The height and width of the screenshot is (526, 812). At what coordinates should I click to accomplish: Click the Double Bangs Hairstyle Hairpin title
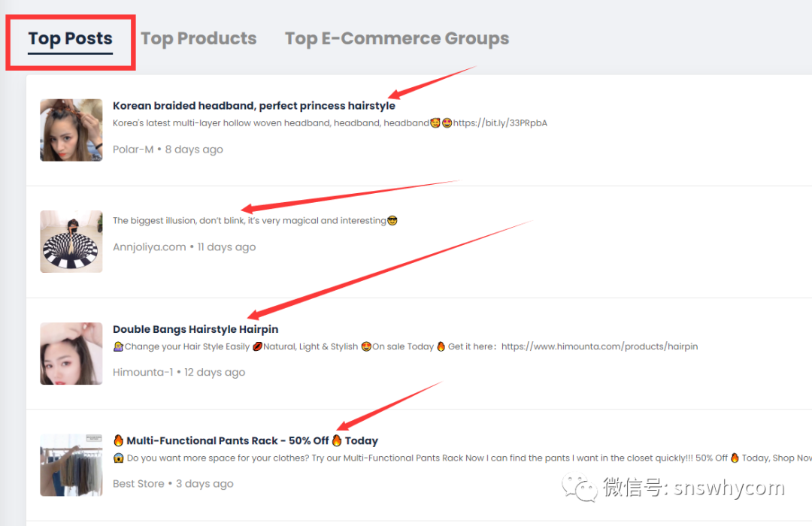[195, 329]
